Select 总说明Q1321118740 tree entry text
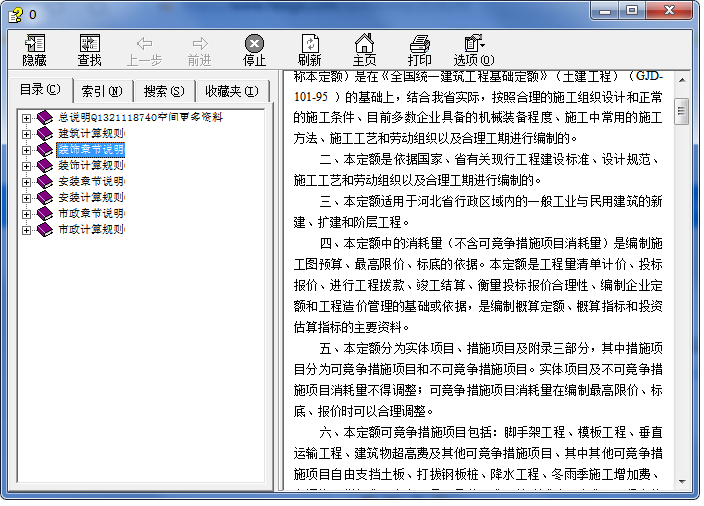This screenshot has width=704, height=506. (x=141, y=118)
